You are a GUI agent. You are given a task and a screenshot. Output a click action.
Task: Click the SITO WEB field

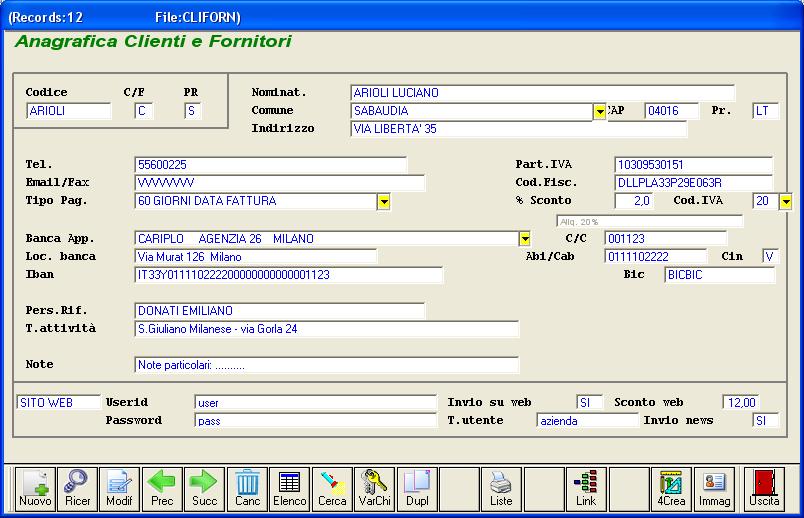click(58, 403)
